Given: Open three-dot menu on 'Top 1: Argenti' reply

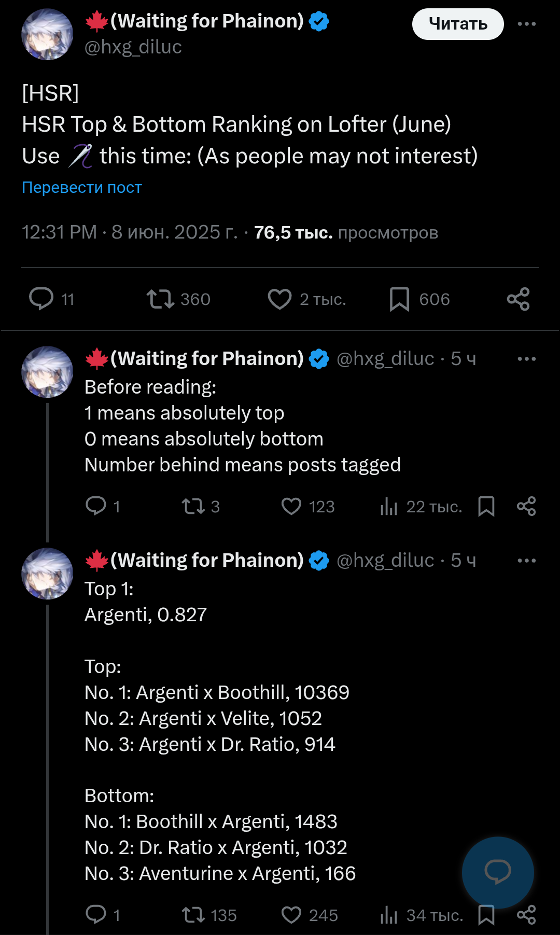Looking at the screenshot, I should pos(526,561).
